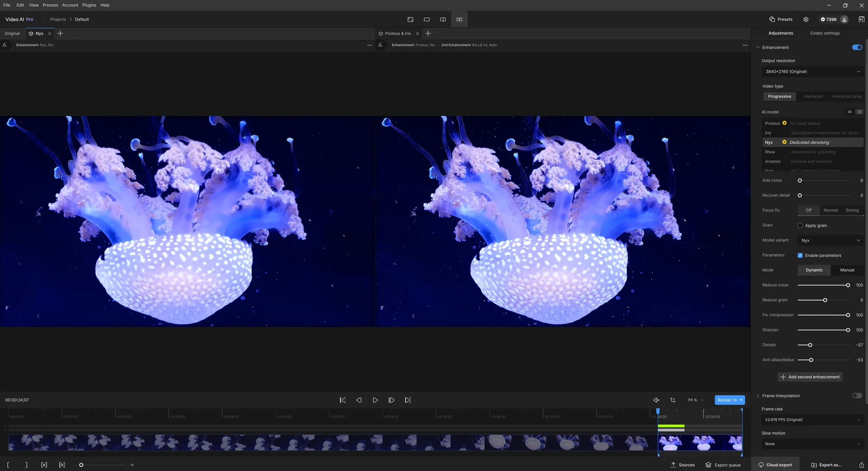Mute audio with the speaker icon

pyautogui.click(x=656, y=400)
